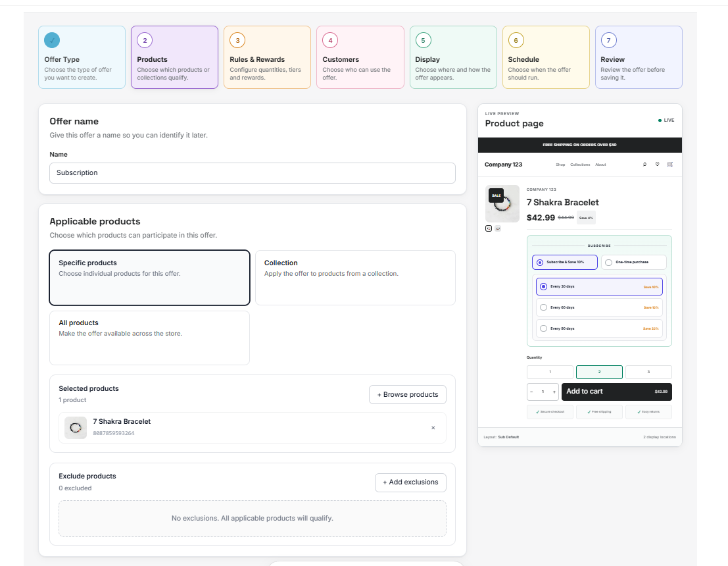The image size is (728, 566).
Task: Click the offer Name input field
Action: click(x=253, y=173)
